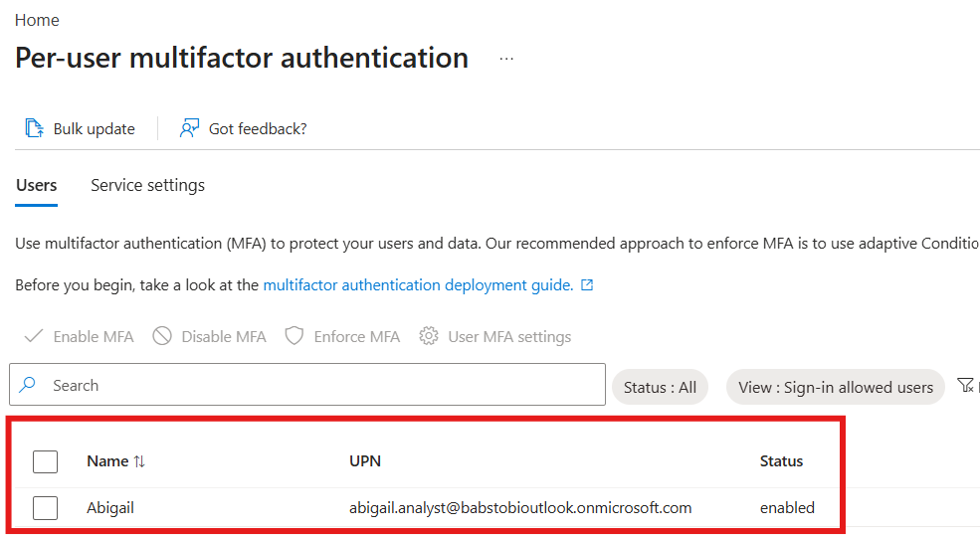Open the View : Sign-in allowed users filter
Viewport: 980px width, 535px height.
point(836,388)
